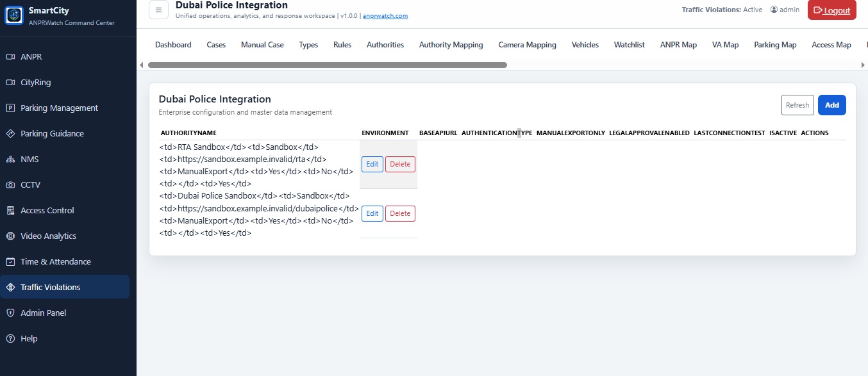Click the Dubai Police Sandbox row text

pos(259,214)
